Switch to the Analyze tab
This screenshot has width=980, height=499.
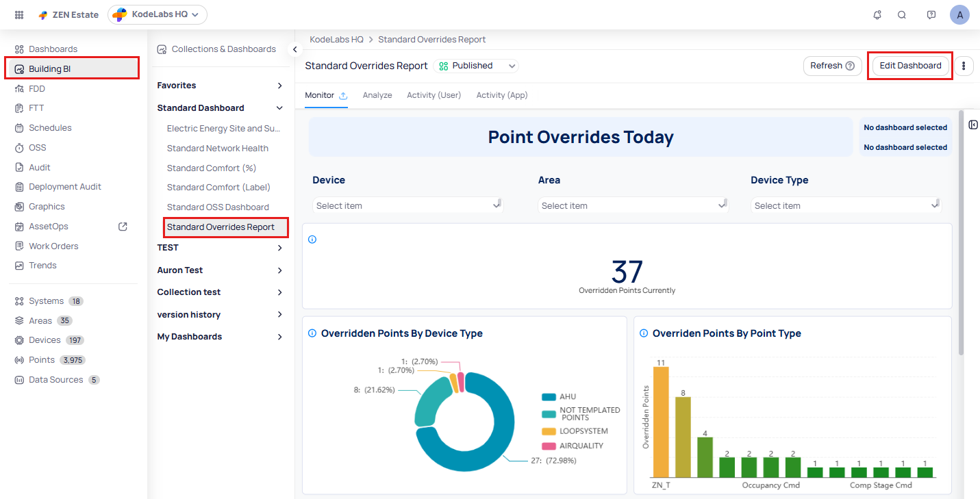(x=377, y=95)
